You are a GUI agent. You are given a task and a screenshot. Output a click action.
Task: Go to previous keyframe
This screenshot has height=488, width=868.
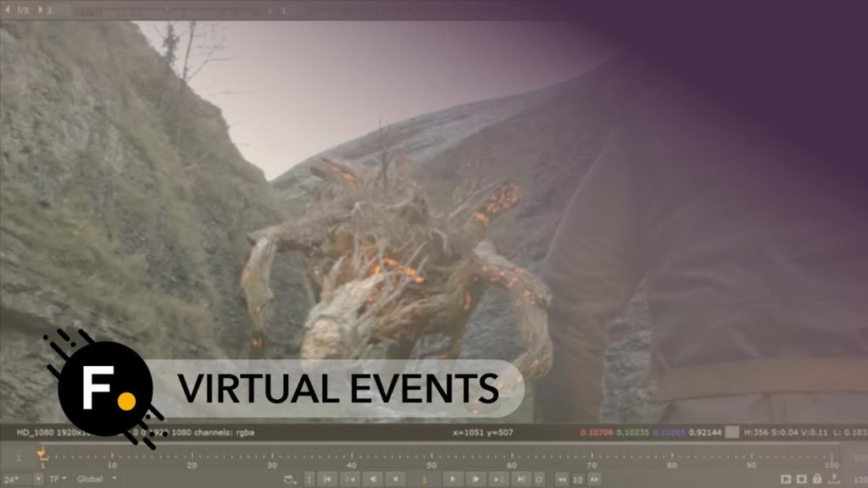click(350, 480)
